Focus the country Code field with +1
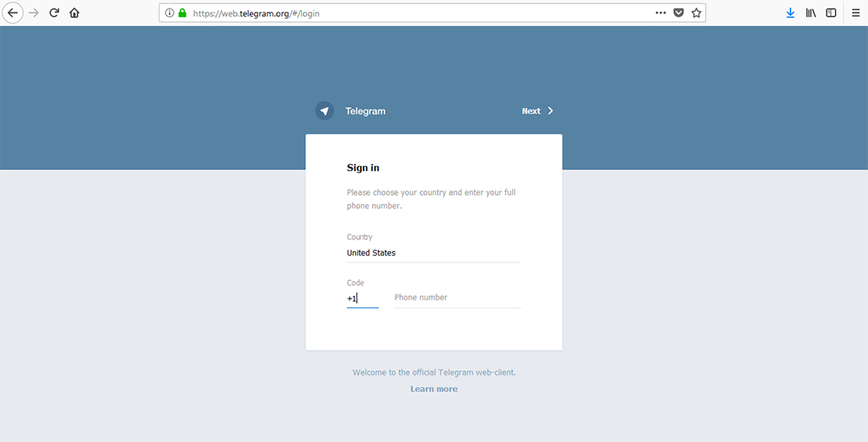 click(363, 299)
